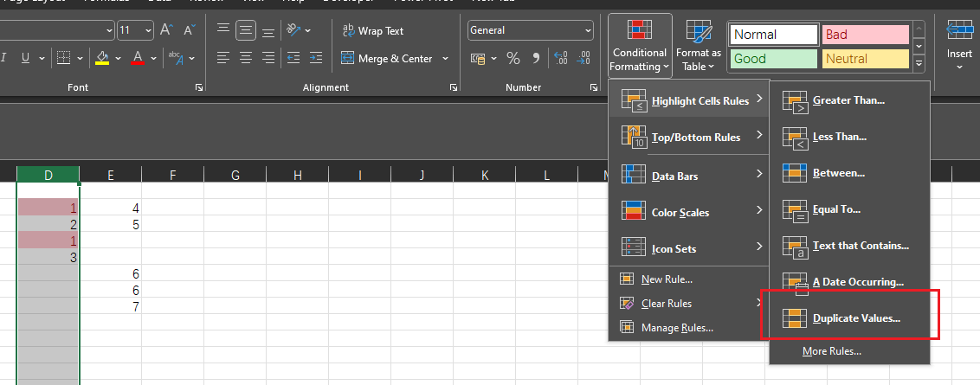
Task: Choose Manage Rules from the menu
Action: click(689, 328)
